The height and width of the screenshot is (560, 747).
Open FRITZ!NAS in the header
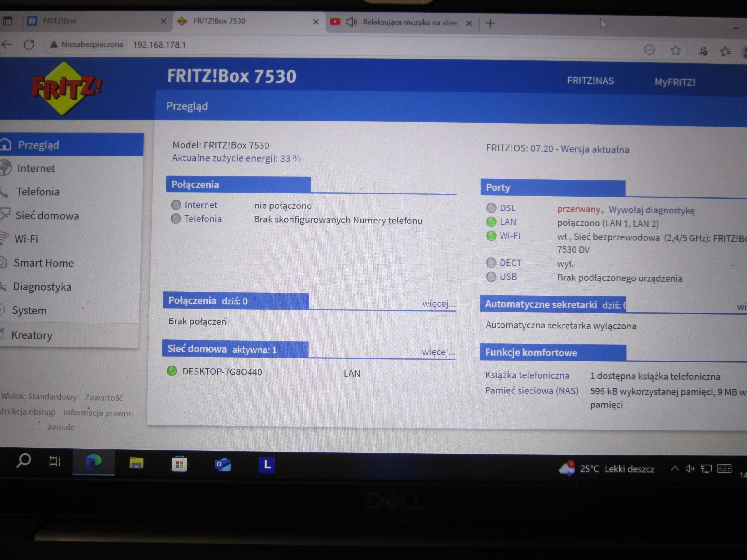click(x=590, y=81)
